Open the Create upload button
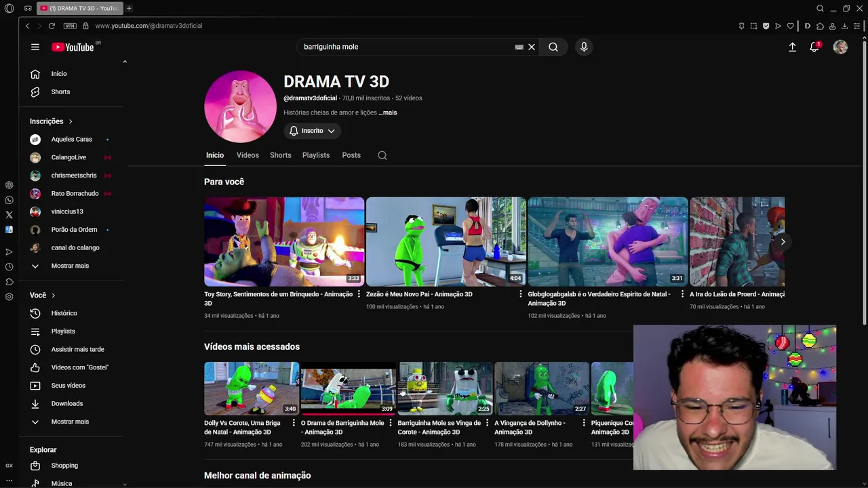This screenshot has height=488, width=868. click(x=792, y=47)
